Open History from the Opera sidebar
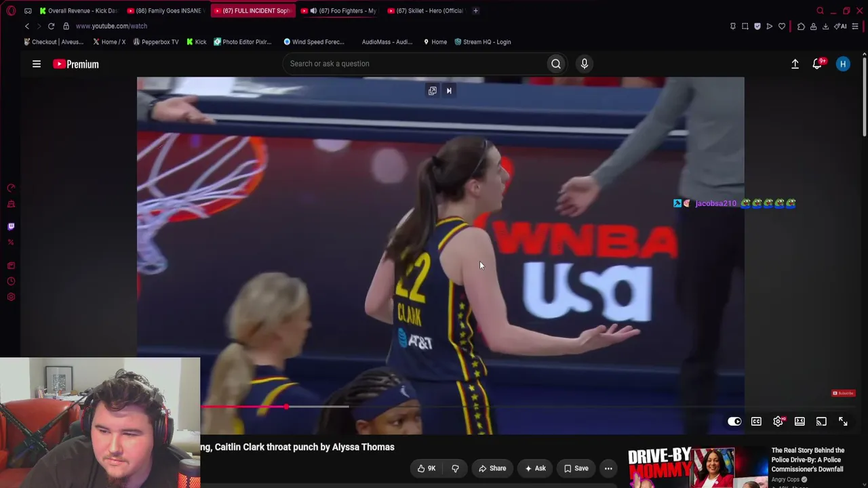This screenshot has width=868, height=488. coord(11,281)
